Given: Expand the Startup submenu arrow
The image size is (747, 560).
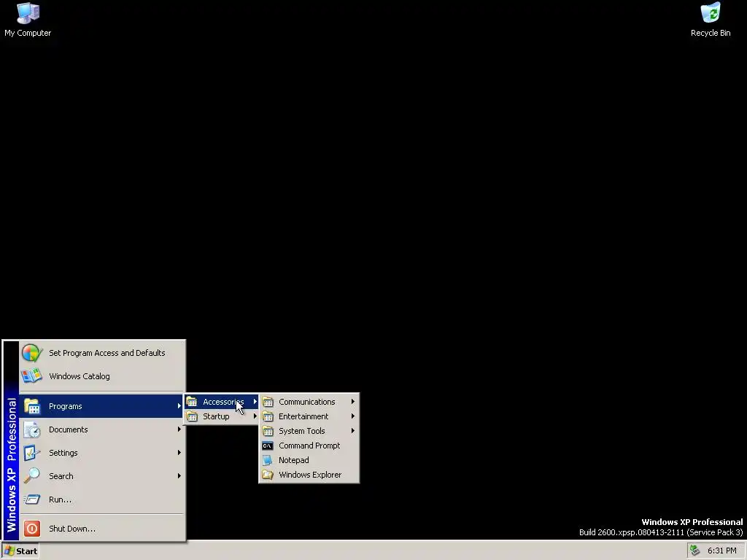Looking at the screenshot, I should pyautogui.click(x=255, y=416).
